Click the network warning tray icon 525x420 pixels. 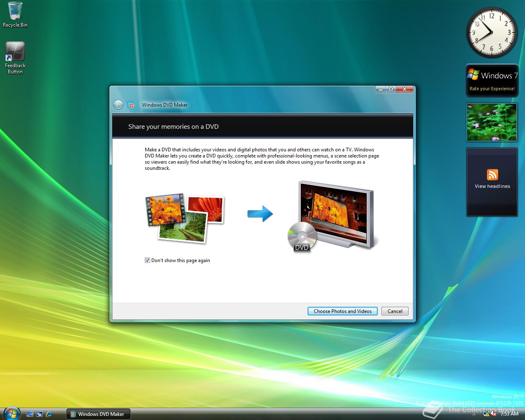(486, 413)
